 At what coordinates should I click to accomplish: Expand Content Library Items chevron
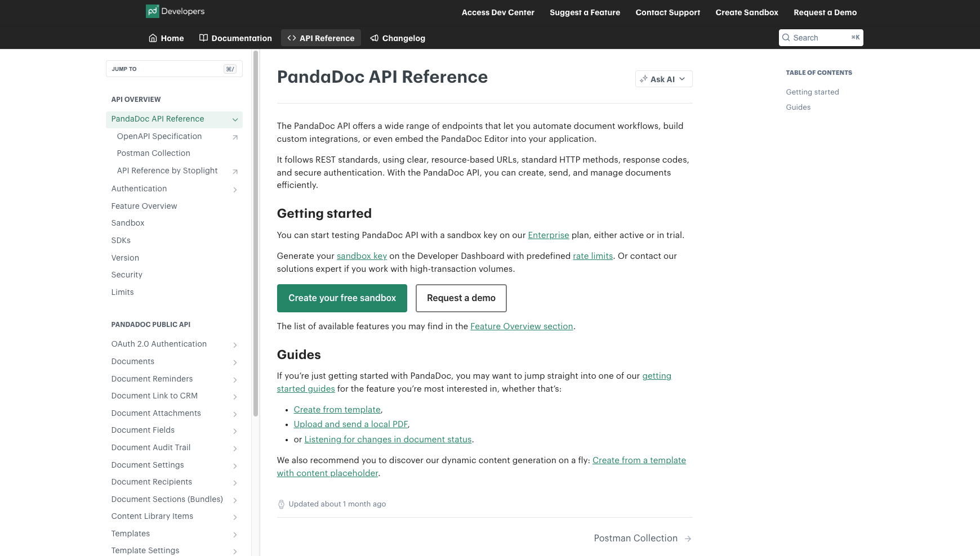(235, 517)
